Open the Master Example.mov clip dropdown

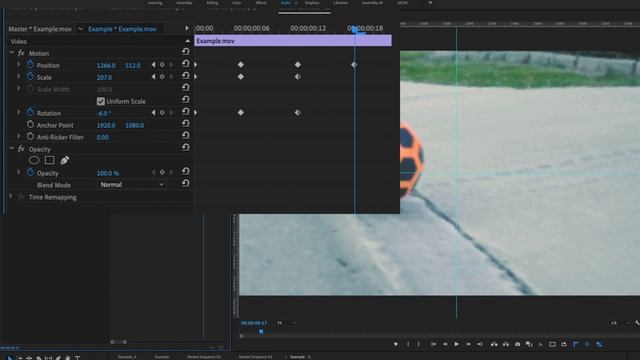pyautogui.click(x=80, y=29)
